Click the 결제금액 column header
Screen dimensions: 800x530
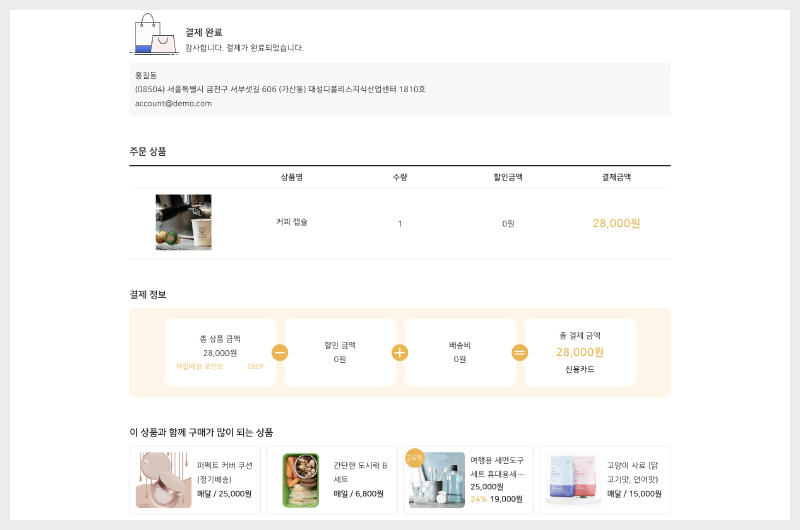click(616, 177)
